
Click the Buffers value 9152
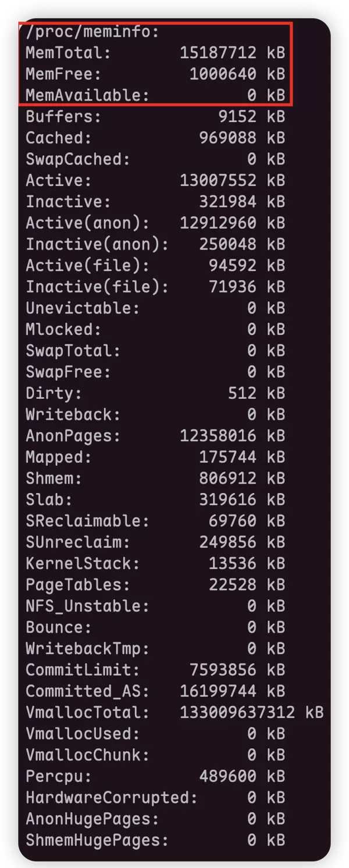237,116
